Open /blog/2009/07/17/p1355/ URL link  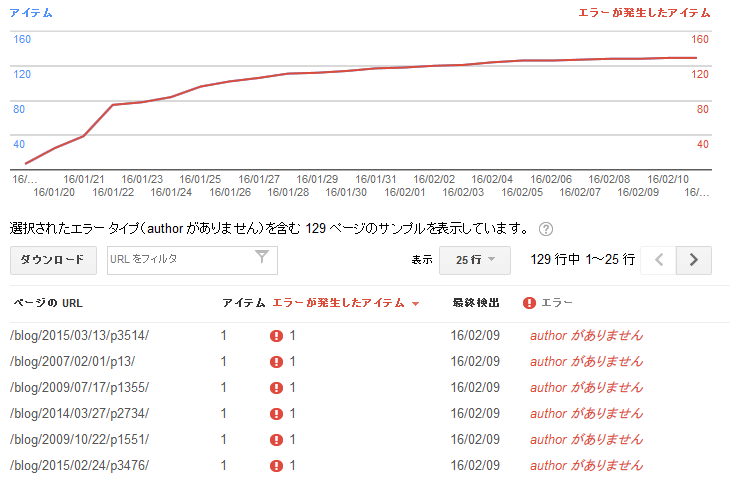[x=80, y=387]
